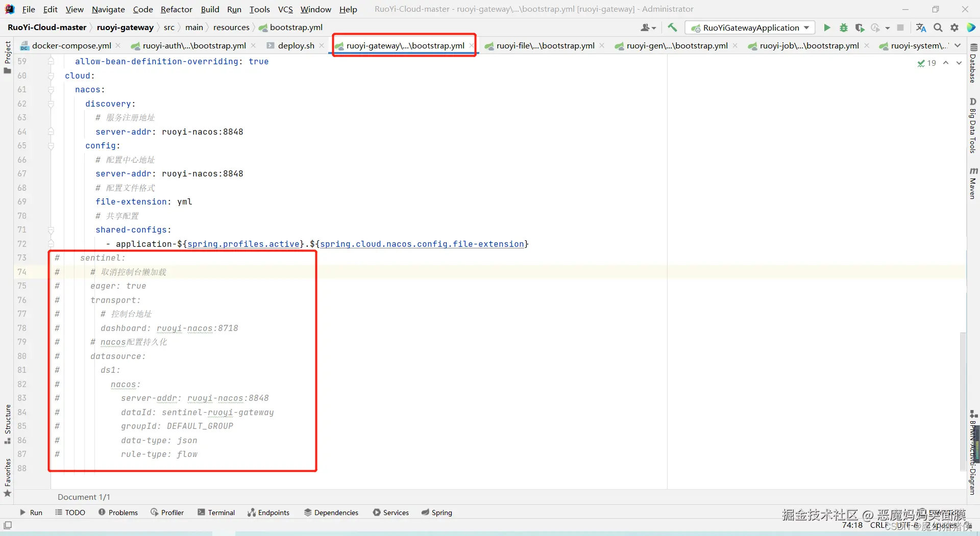Image resolution: width=980 pixels, height=536 pixels.
Task: Start debugging with the bug icon
Action: click(x=844, y=28)
